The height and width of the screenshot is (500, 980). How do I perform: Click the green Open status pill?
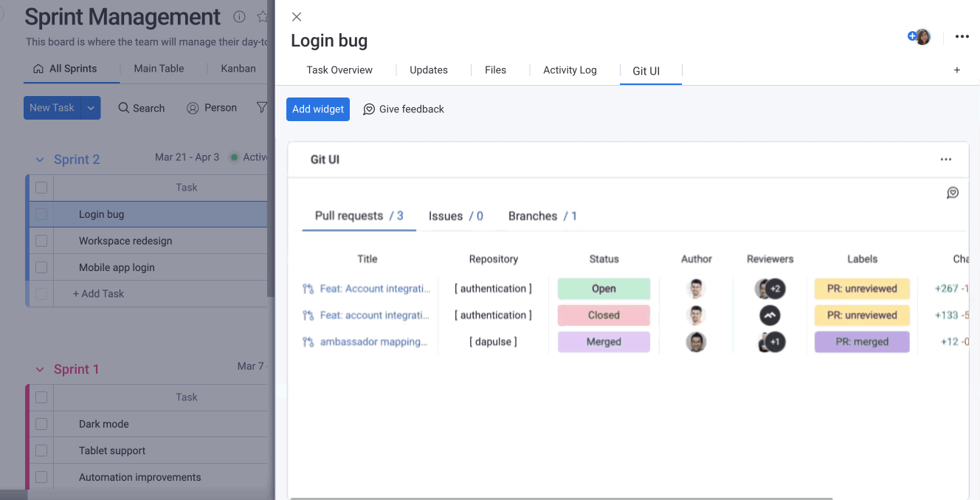[604, 288]
